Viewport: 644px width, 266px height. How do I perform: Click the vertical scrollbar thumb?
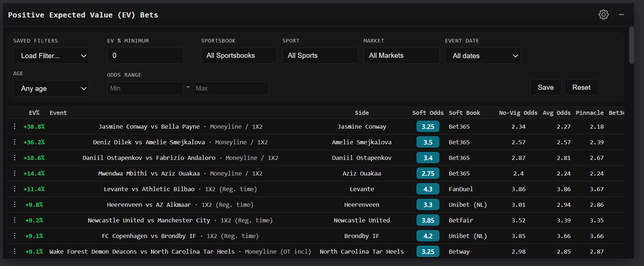632,45
